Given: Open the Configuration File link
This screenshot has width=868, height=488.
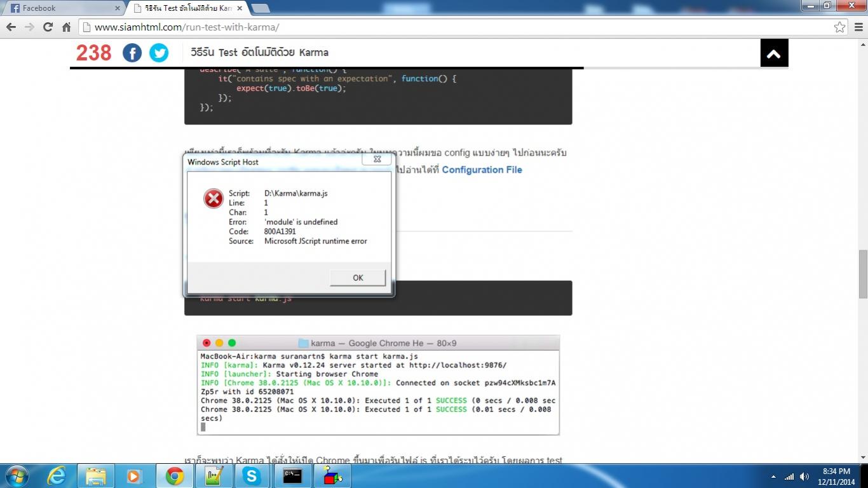Looking at the screenshot, I should click(x=482, y=170).
